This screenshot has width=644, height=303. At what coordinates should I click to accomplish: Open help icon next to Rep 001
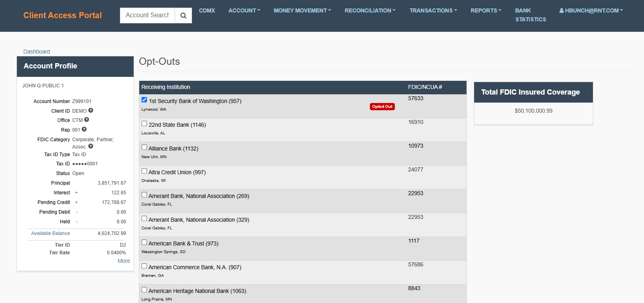[84, 130]
